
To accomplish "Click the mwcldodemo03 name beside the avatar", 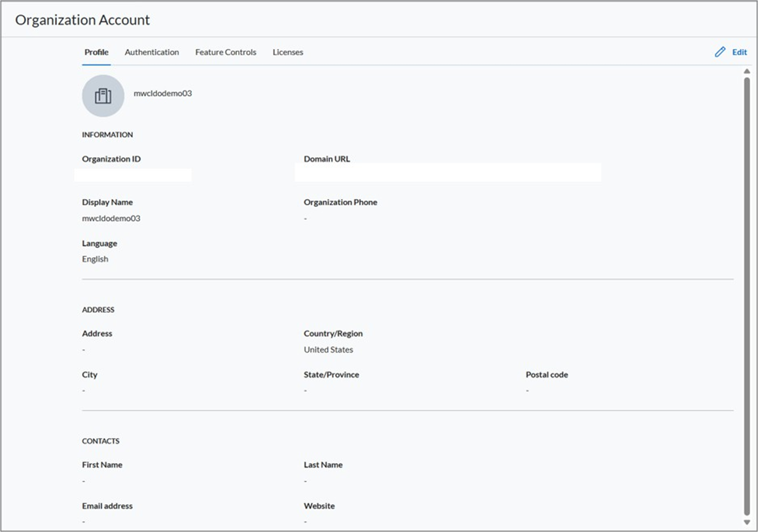I will pyautogui.click(x=163, y=94).
